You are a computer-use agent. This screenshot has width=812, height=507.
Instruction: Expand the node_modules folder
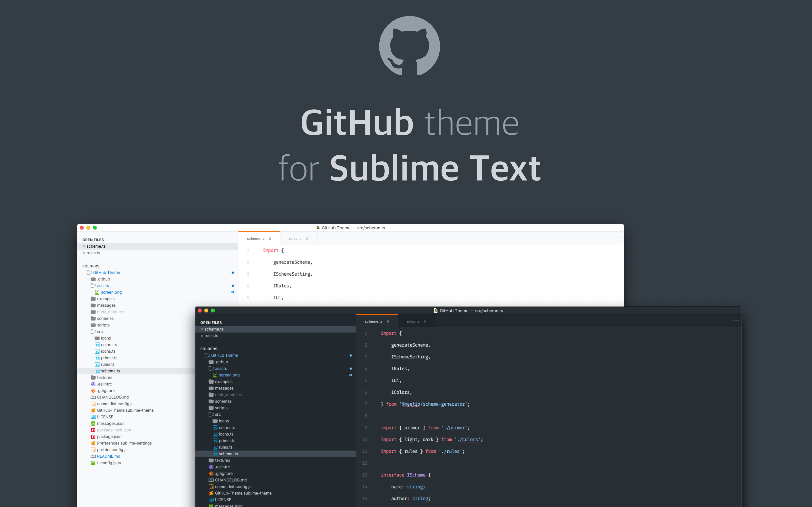[228, 395]
